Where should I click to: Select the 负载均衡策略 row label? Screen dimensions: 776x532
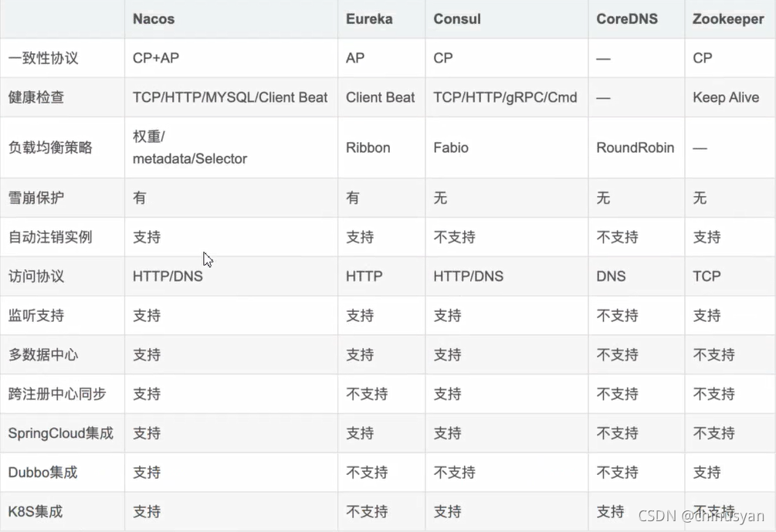tap(50, 147)
